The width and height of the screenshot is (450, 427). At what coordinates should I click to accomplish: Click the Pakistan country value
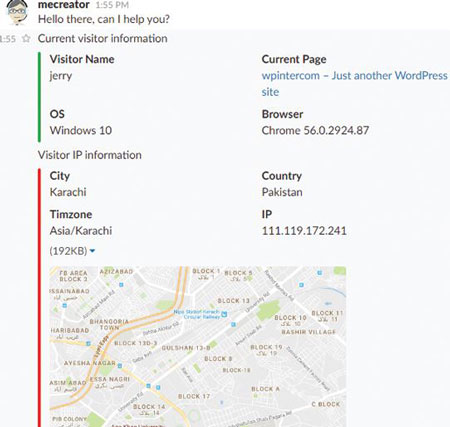(x=282, y=192)
